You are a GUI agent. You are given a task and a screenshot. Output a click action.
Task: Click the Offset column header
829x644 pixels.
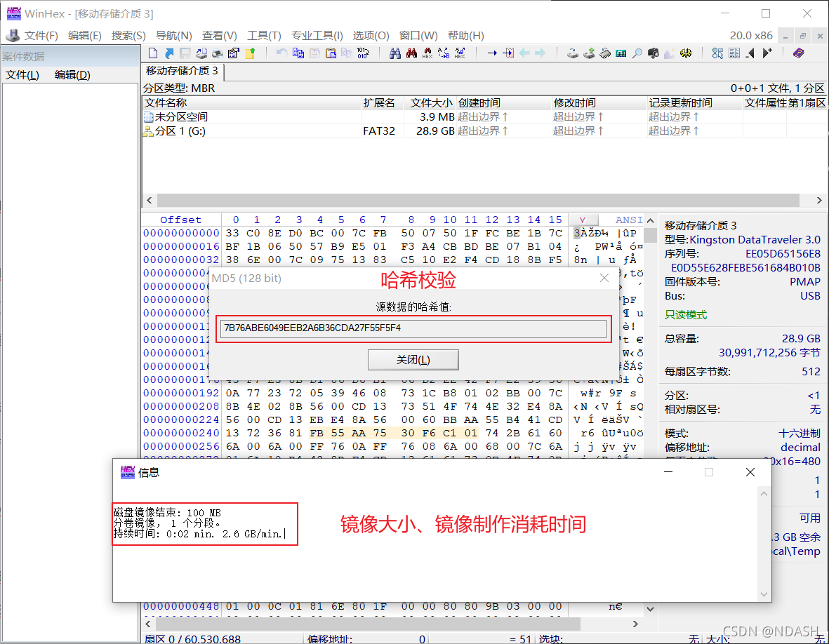click(x=181, y=220)
